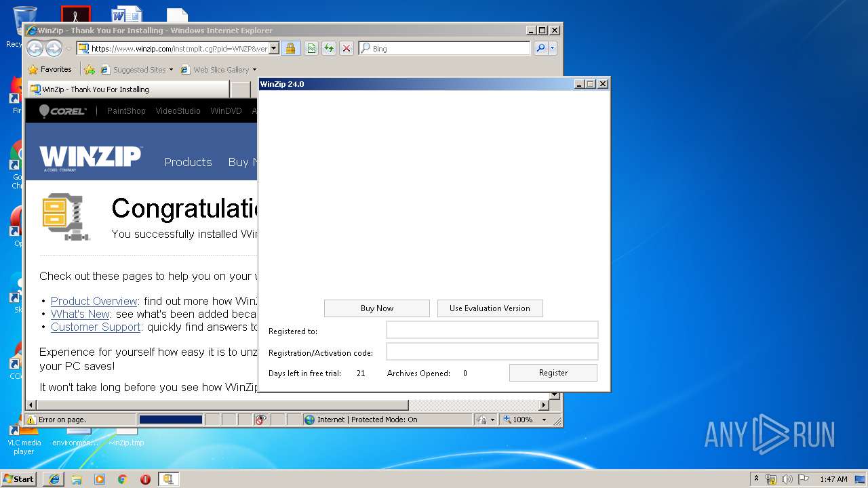Click the Internet Explorer address bar URL
Screen dimensions: 868x488
tap(178, 49)
